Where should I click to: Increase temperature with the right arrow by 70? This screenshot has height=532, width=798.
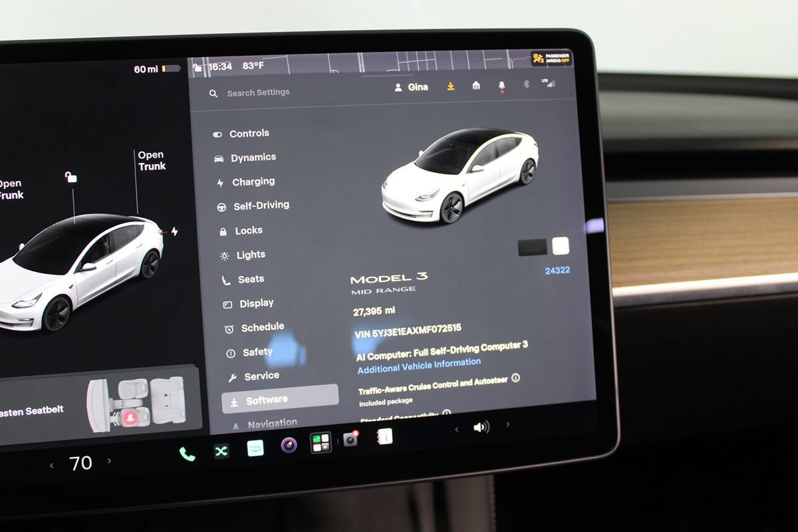pos(110,461)
